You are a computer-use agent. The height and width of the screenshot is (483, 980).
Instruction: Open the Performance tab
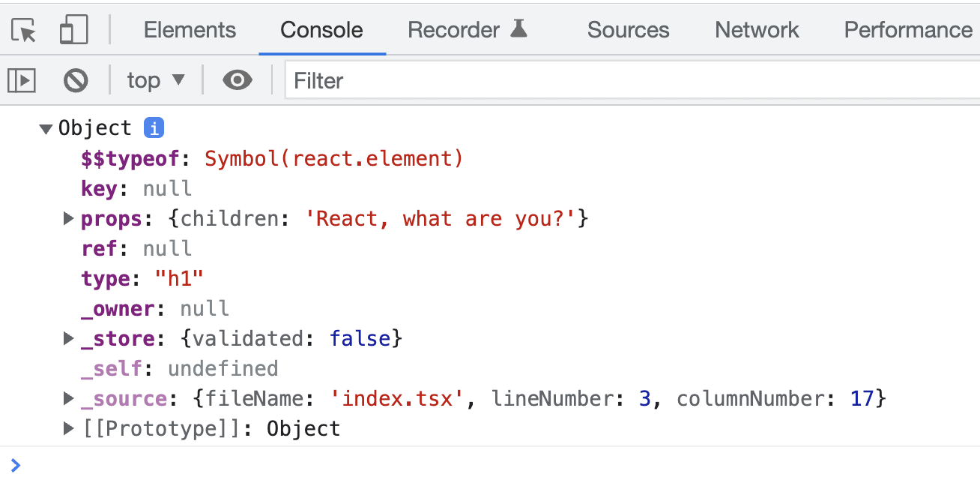pos(907,30)
